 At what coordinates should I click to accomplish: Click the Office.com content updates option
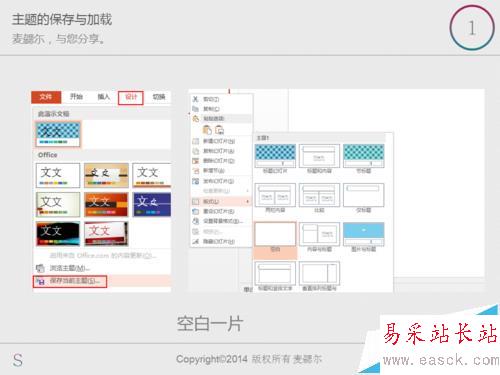pyautogui.click(x=102, y=256)
